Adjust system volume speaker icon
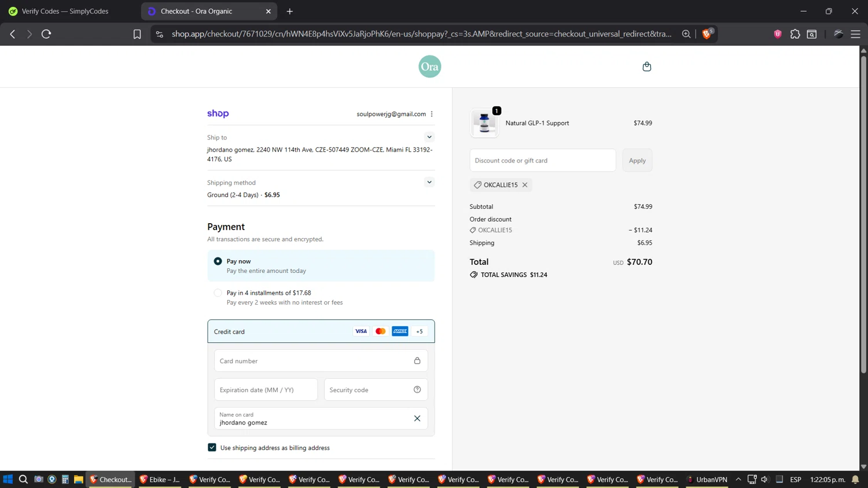The height and width of the screenshot is (488, 868). (765, 479)
